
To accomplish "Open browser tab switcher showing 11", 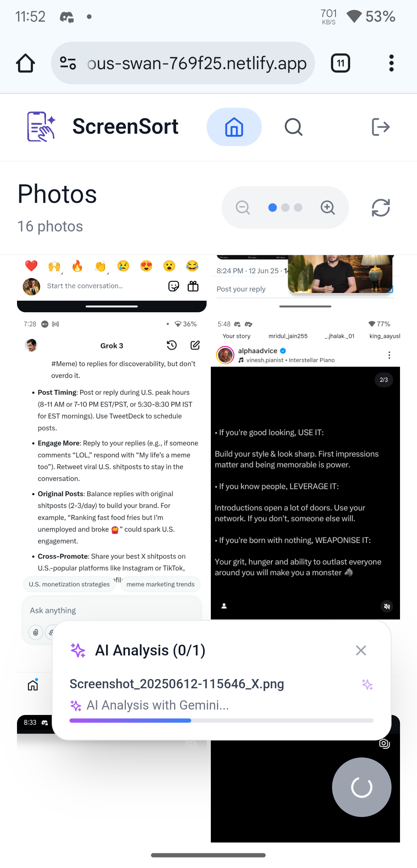I will pos(341,63).
